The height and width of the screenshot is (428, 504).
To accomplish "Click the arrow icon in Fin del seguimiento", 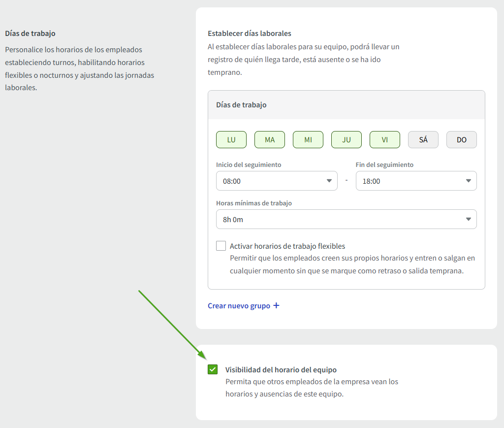I will (x=469, y=181).
